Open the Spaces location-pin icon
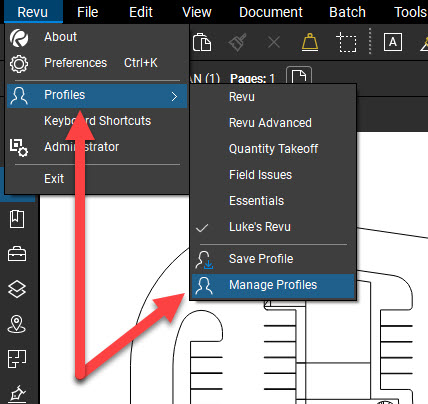428x404 pixels. pos(17,324)
